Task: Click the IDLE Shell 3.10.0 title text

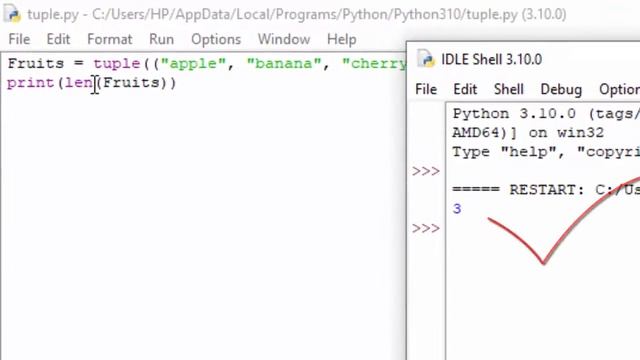Action: coord(491,59)
